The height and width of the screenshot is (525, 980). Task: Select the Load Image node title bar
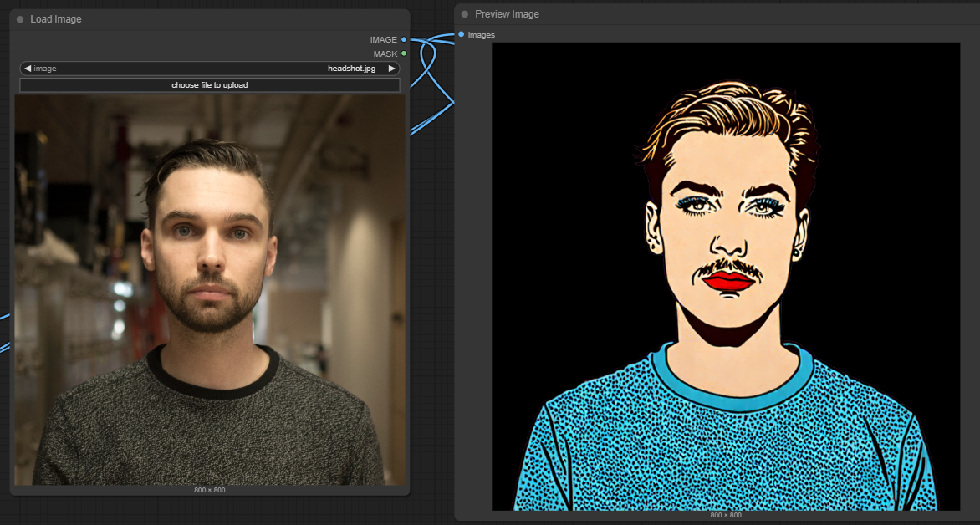coord(209,19)
